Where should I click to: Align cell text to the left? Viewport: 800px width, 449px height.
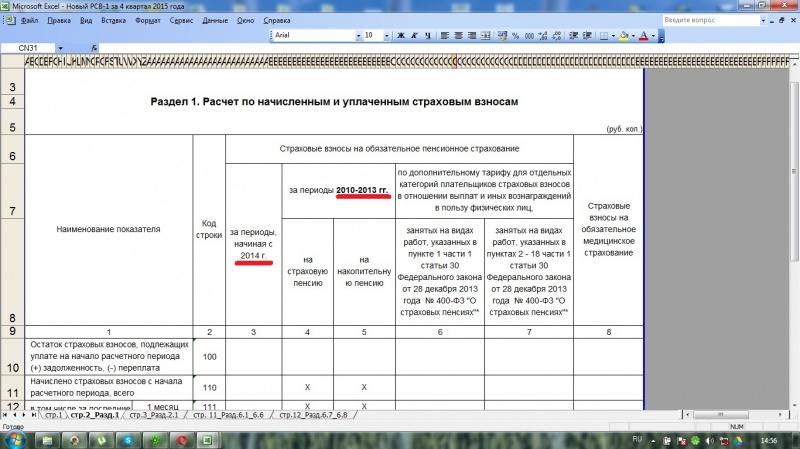(445, 35)
